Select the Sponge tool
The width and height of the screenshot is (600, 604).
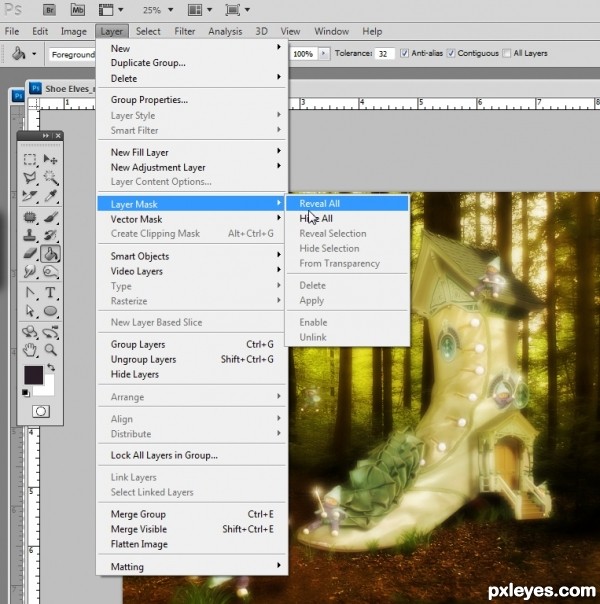[50, 272]
